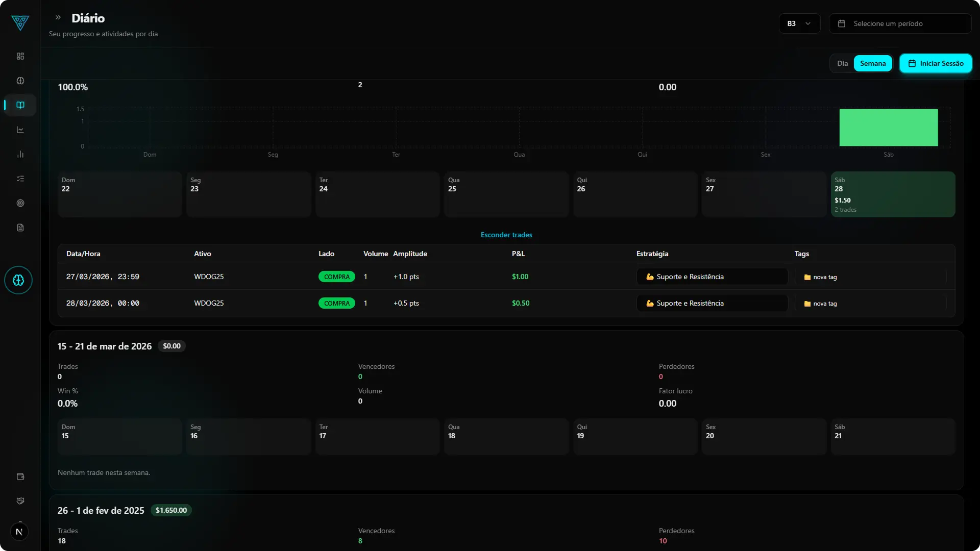Select the Sáb 28 day card showing $1.50
Image resolution: width=980 pixels, height=551 pixels.
click(893, 194)
